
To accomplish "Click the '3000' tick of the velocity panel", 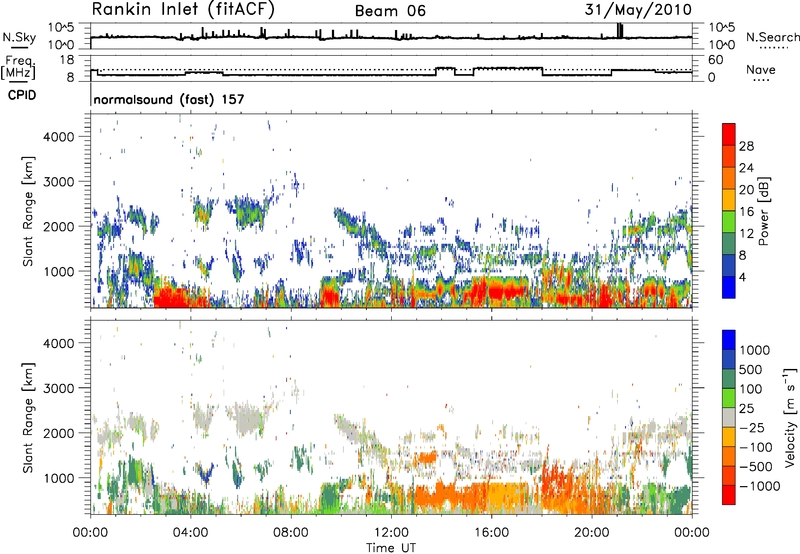I will [x=58, y=388].
